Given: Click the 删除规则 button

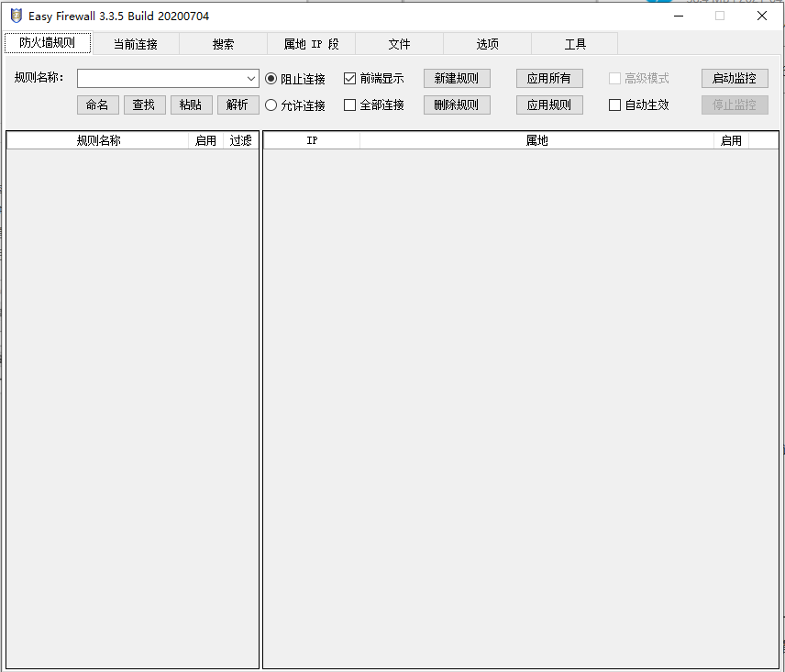Looking at the screenshot, I should click(x=457, y=105).
